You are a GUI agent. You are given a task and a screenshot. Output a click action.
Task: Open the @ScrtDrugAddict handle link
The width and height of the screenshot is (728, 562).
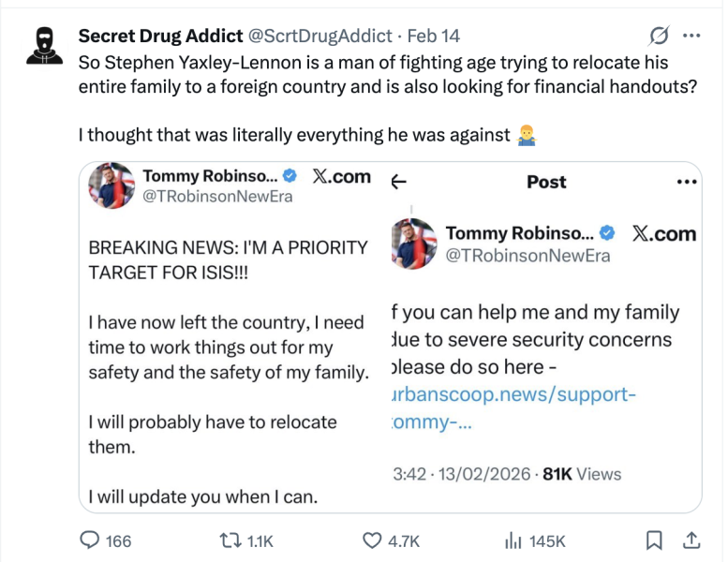(319, 36)
